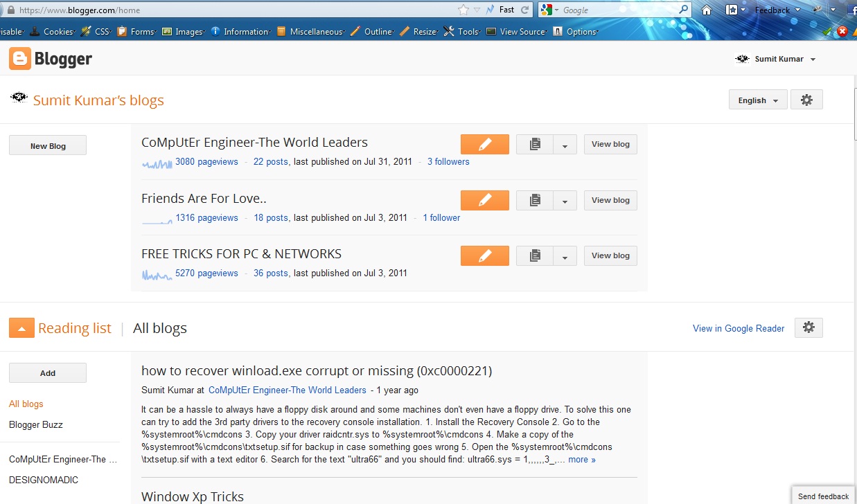Click Reading list settings gear icon

tap(809, 328)
